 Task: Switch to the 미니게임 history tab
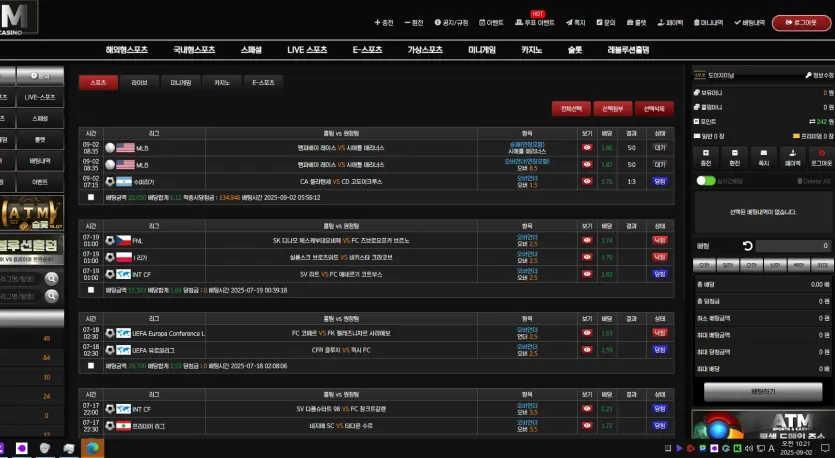pos(181,83)
